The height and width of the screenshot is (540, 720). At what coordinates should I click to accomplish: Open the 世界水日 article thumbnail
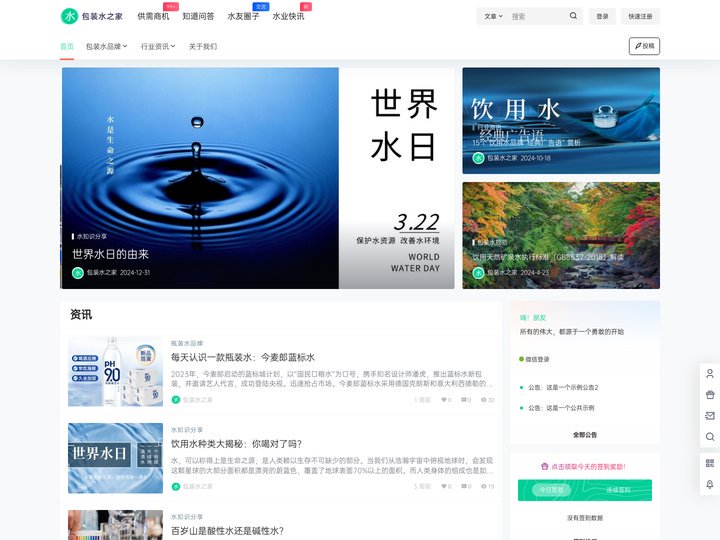coord(115,458)
